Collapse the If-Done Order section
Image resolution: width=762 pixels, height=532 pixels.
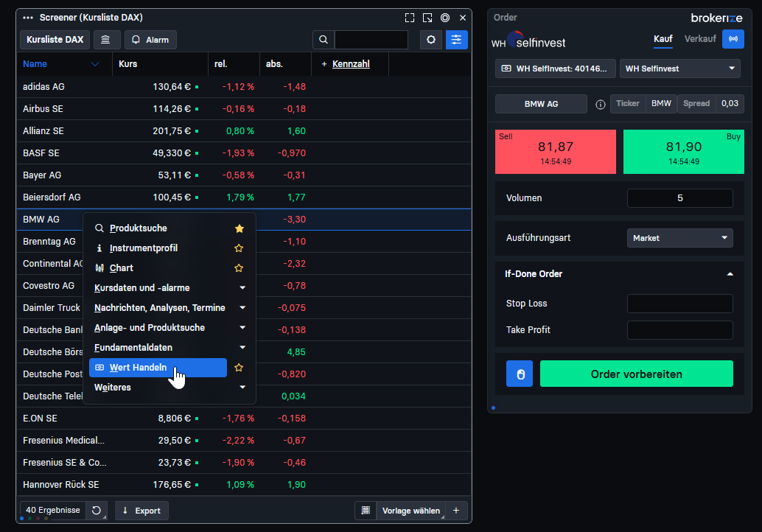pyautogui.click(x=730, y=274)
